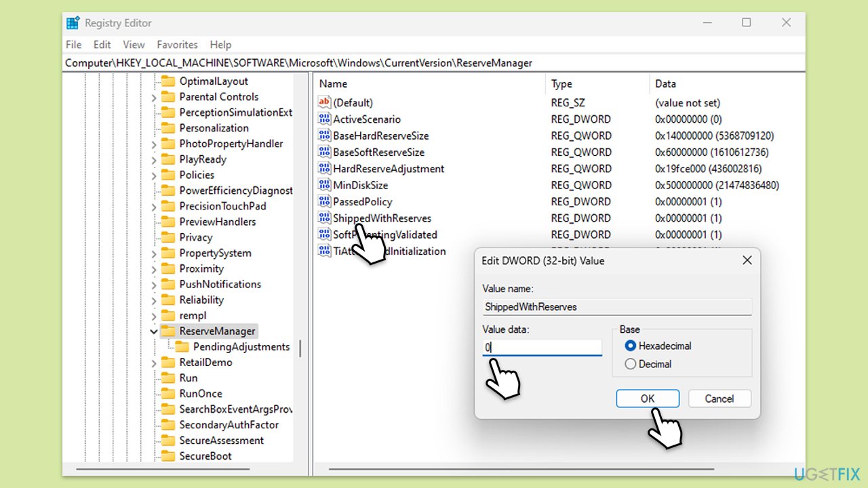Screen dimensions: 868x488
Task: Open the Help menu
Action: [220, 45]
